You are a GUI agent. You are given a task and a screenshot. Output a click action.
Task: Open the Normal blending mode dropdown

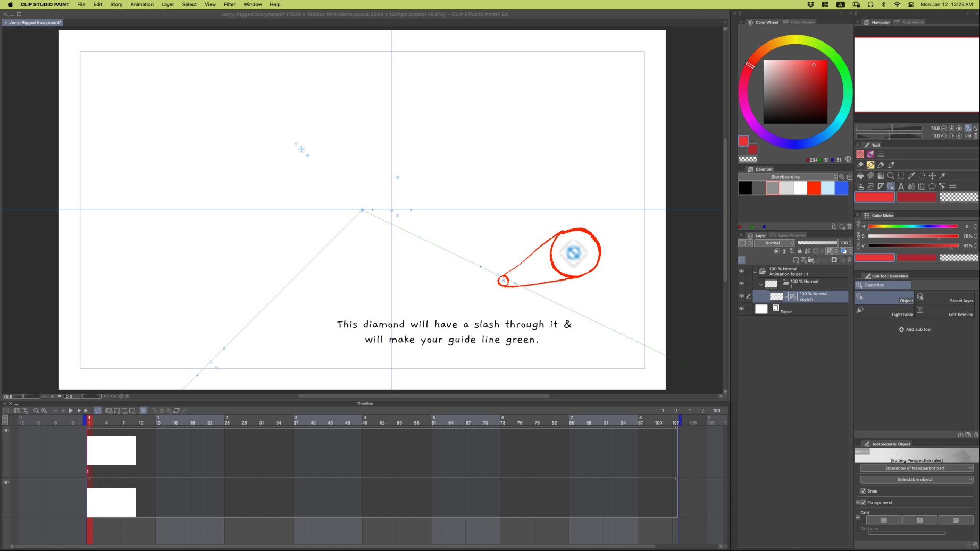point(775,243)
